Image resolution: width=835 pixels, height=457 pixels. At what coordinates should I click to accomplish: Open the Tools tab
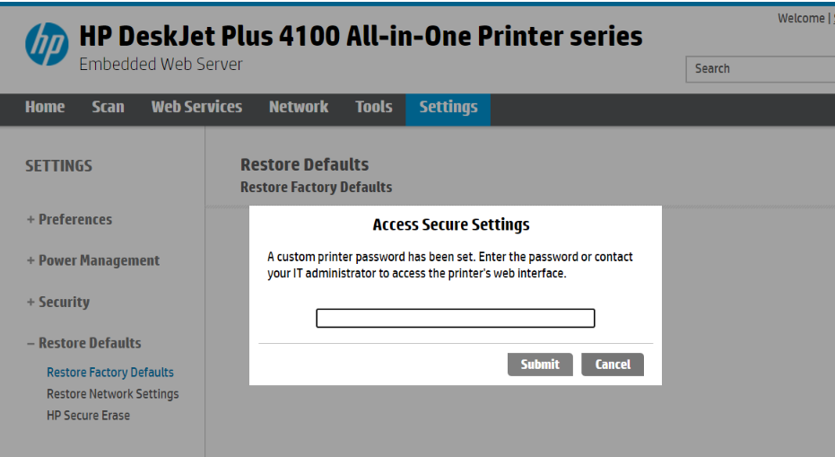tap(374, 107)
